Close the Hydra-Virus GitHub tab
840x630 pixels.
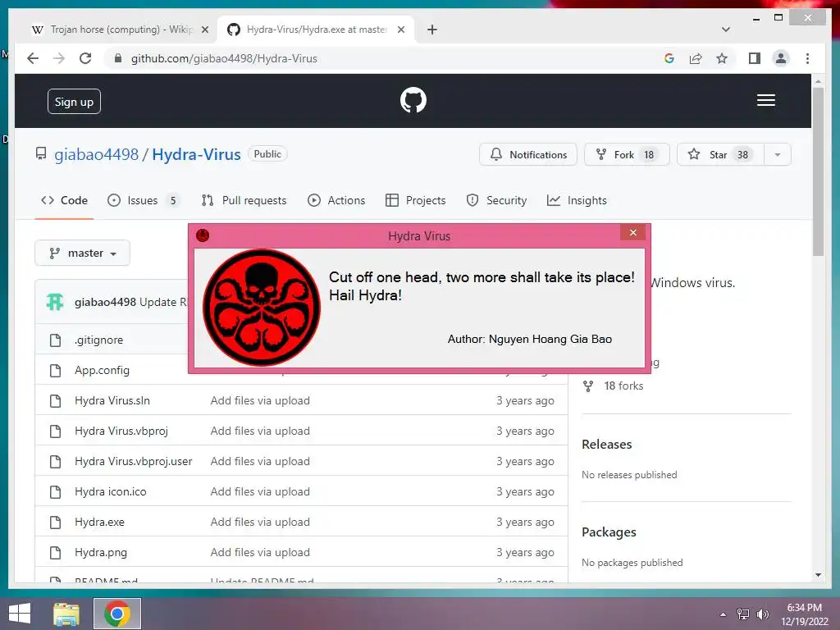tap(400, 30)
